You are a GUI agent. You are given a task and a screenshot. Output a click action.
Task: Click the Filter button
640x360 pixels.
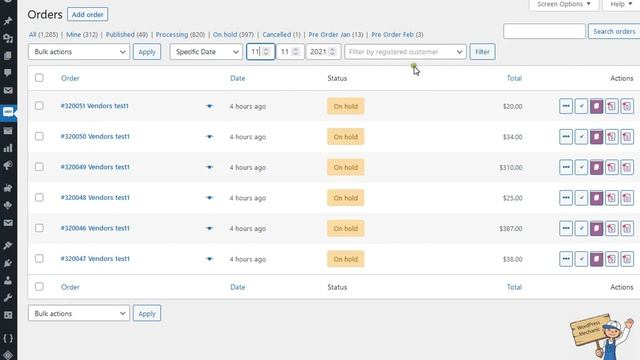pos(482,52)
